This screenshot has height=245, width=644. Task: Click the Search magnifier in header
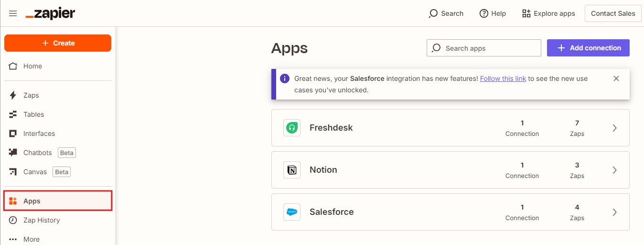point(433,13)
